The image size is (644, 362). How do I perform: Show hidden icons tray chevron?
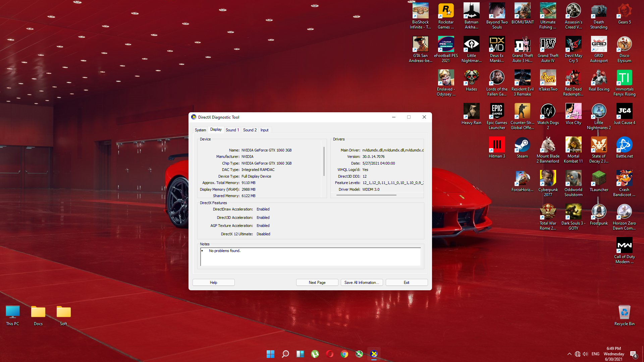click(569, 354)
